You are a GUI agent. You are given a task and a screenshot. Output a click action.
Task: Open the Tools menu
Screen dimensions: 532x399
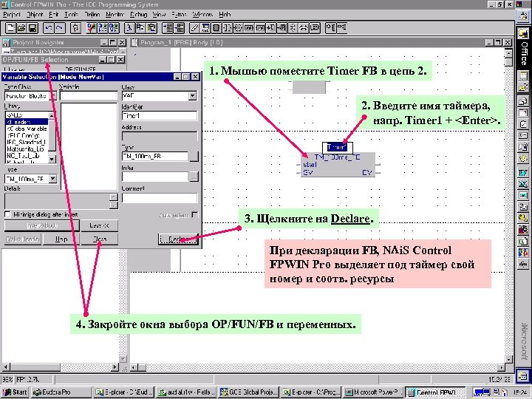click(x=71, y=14)
